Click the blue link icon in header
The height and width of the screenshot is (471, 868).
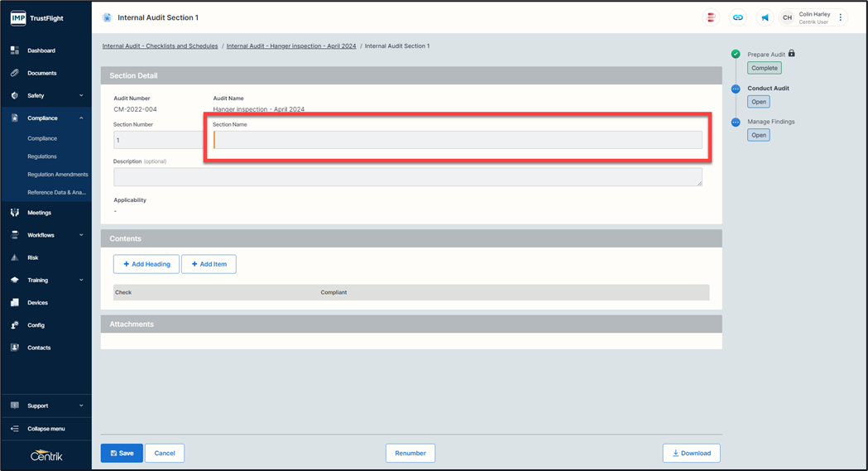click(x=738, y=17)
